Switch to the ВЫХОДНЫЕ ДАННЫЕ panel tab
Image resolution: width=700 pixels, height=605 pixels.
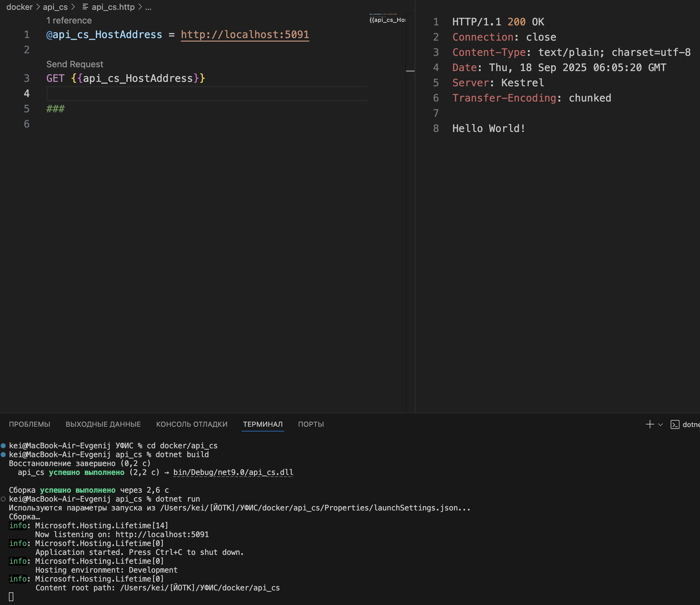(x=103, y=424)
